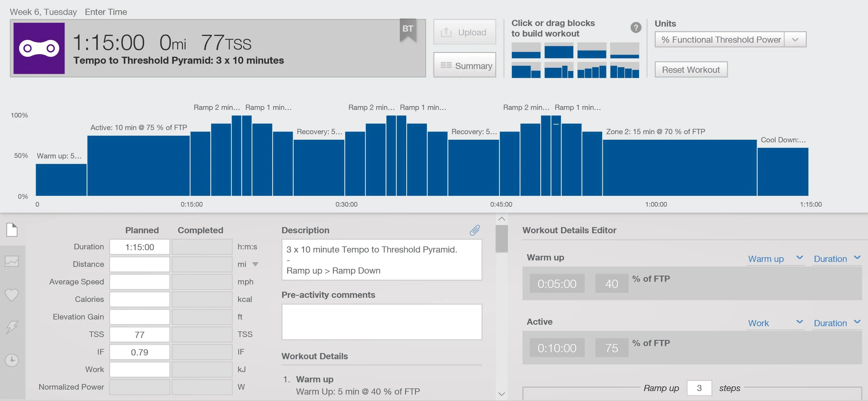868x401 pixels.
Task: Click the Planned Calories field
Action: (140, 300)
